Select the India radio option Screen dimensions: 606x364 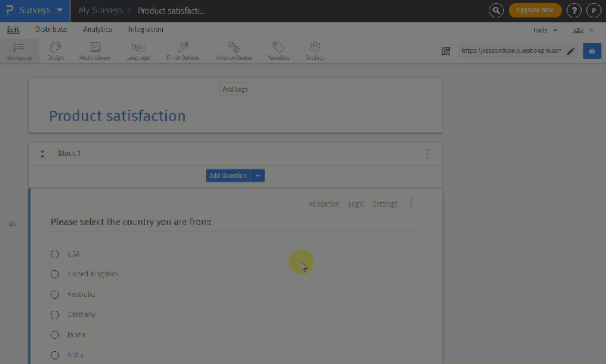pyautogui.click(x=55, y=355)
